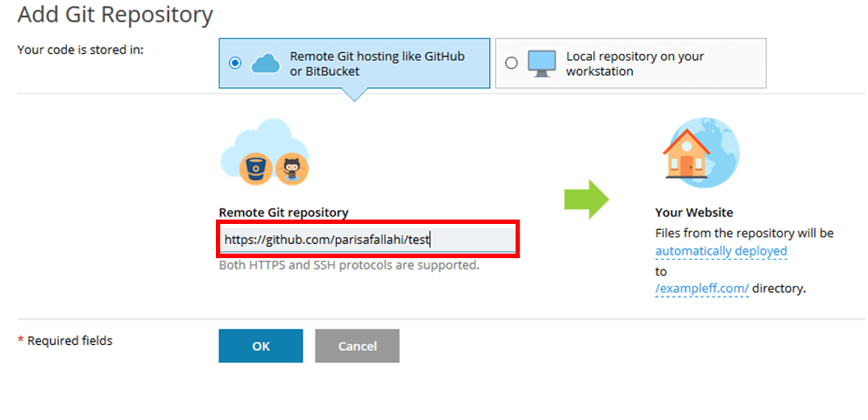Click the house icon above Your Website

[686, 155]
